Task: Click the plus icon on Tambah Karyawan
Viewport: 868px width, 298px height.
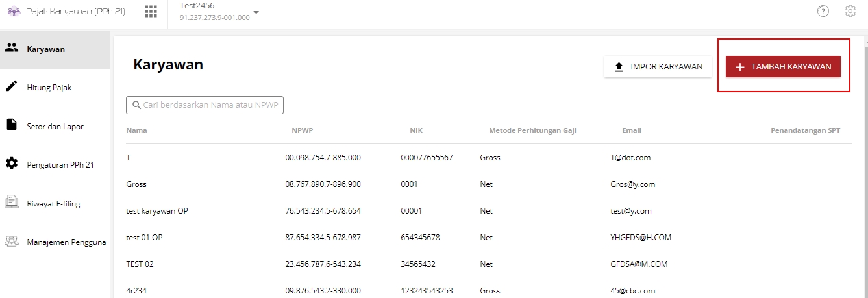Action: point(739,67)
